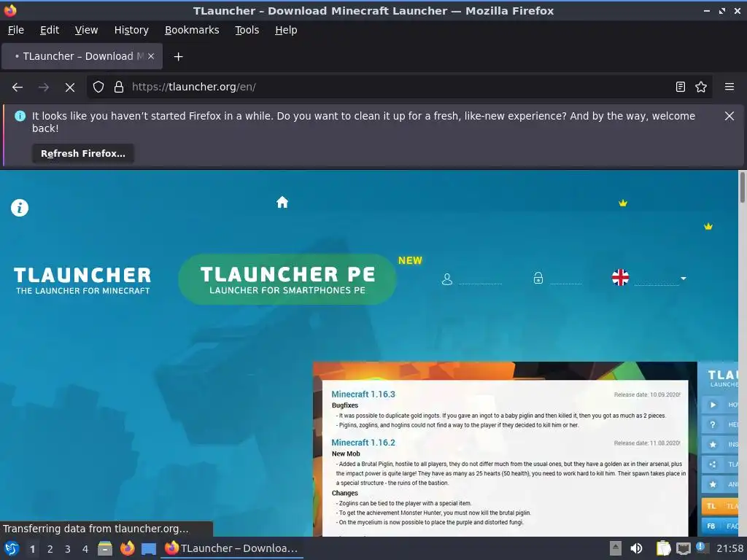Dismiss the Firefox refresh notification
Screen dimensions: 747x560
(729, 116)
